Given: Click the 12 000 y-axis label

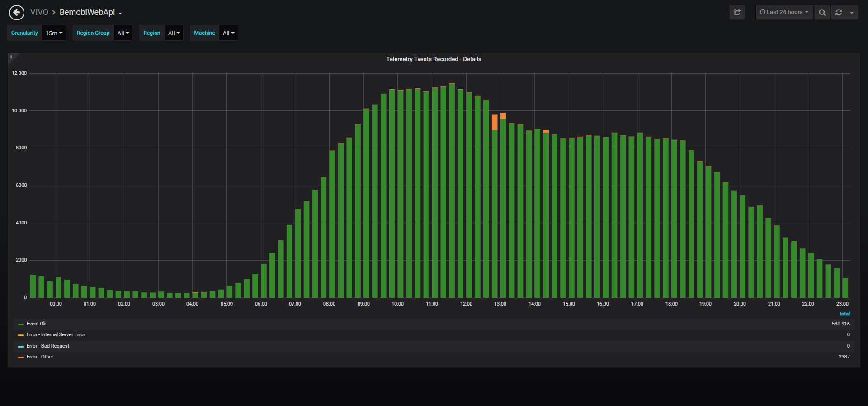Looking at the screenshot, I should coord(19,73).
